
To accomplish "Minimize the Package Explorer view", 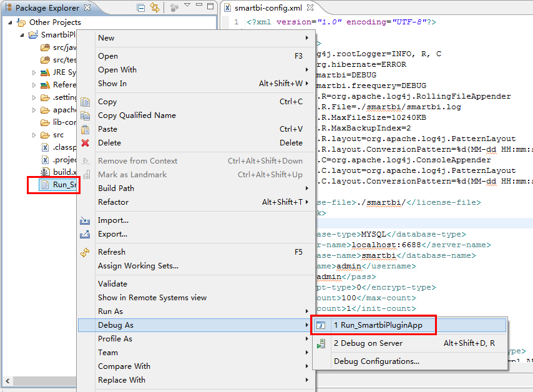I will 199,5.
